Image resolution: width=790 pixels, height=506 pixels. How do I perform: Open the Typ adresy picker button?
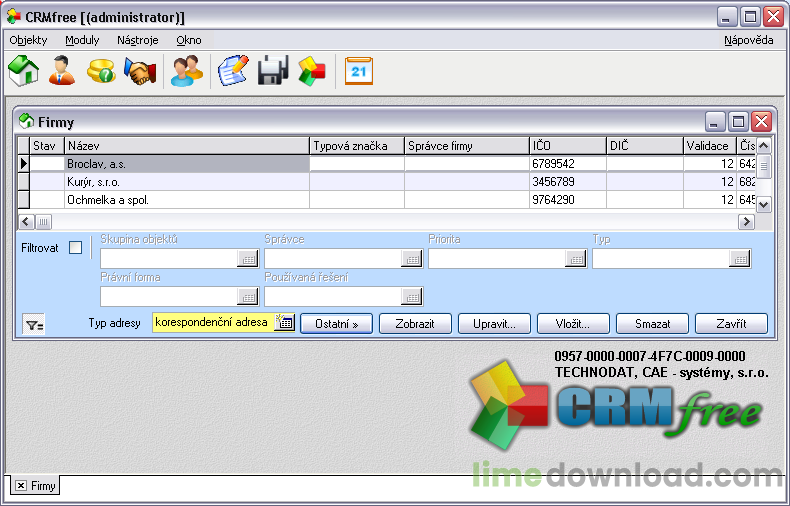click(x=285, y=323)
